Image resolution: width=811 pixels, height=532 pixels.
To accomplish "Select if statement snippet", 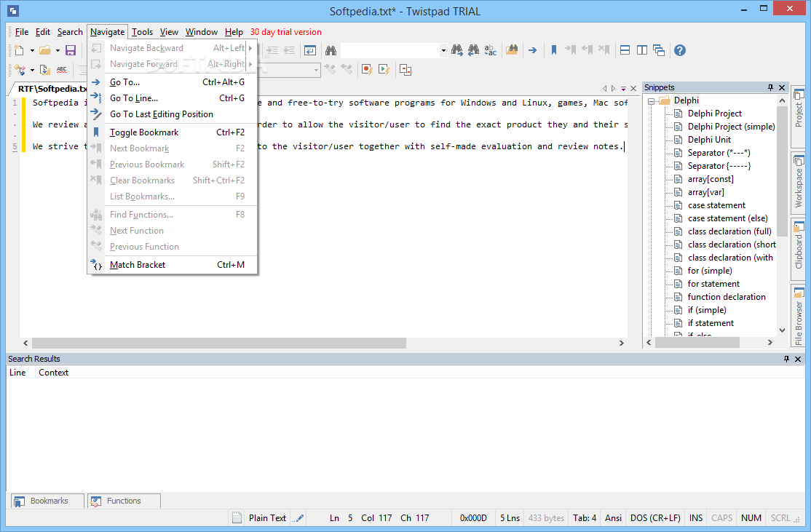I will tap(711, 323).
